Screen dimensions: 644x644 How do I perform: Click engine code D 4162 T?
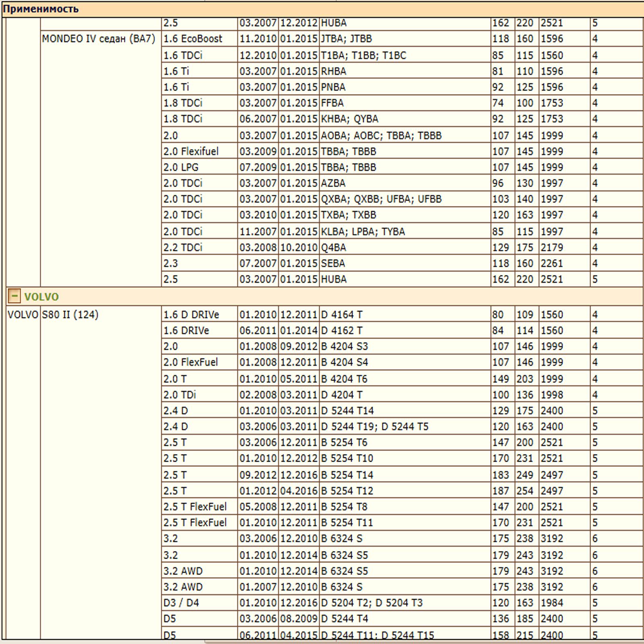pos(341,330)
